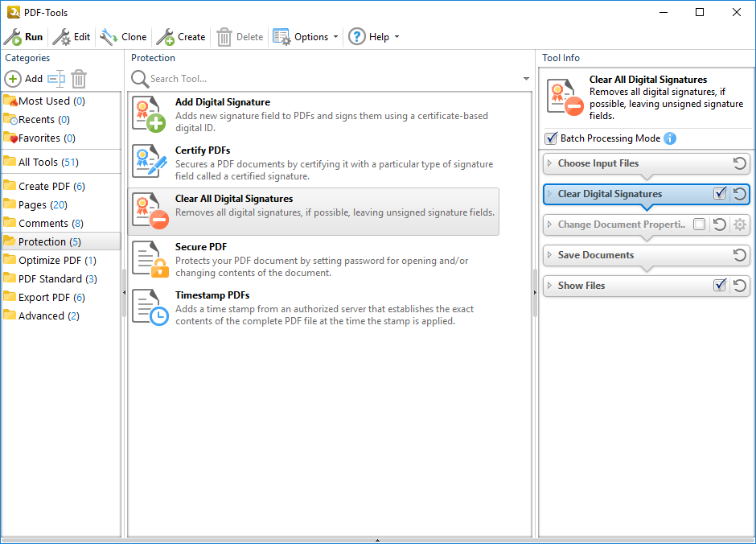Open the search tool dropdown arrow
Image resolution: width=756 pixels, height=544 pixels.
pos(527,79)
